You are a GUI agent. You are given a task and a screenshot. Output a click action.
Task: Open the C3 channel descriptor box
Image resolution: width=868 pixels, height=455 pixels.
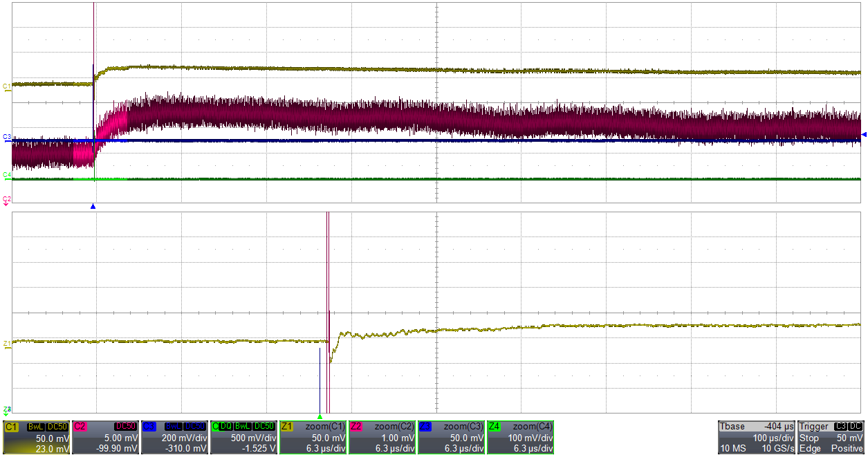pyautogui.click(x=174, y=437)
